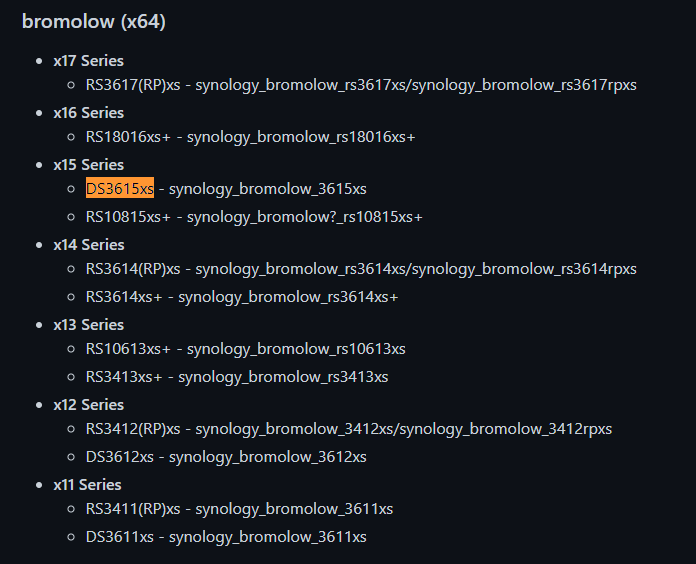Click the highlighted DS3615xs text
The width and height of the screenshot is (696, 564).
[119, 189]
